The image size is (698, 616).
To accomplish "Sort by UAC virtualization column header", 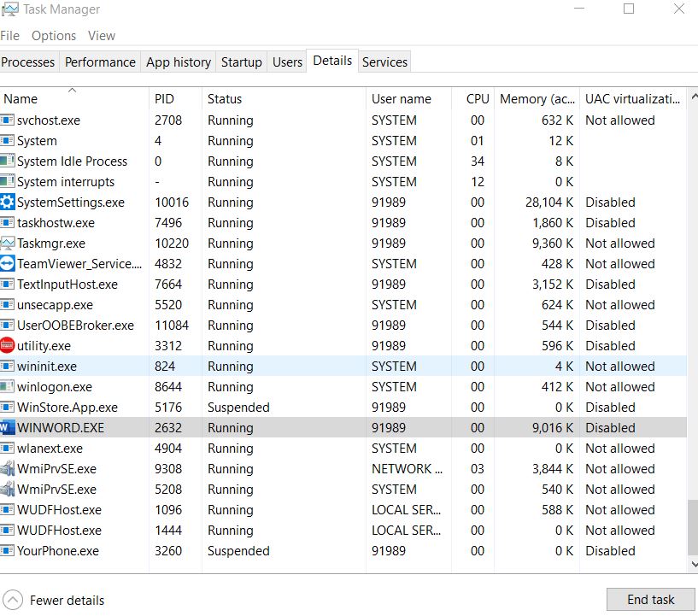I will point(633,99).
